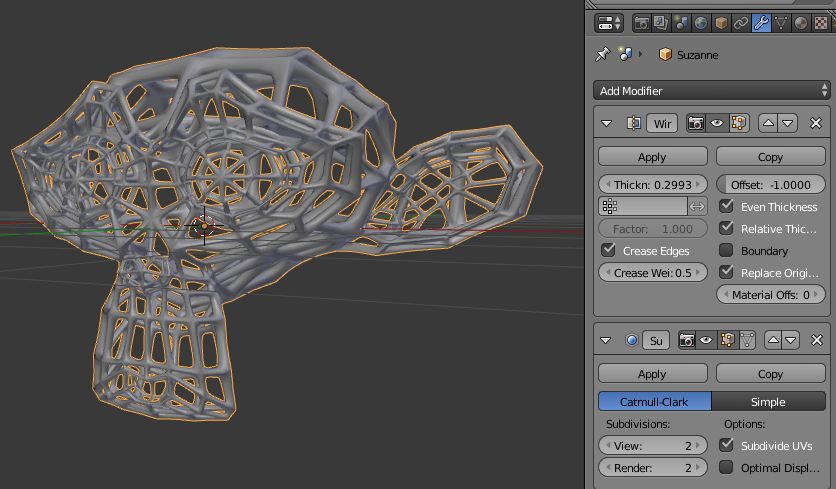This screenshot has width=836, height=489.
Task: Toggle Subsurf modifier edit mode display
Action: pyautogui.click(x=727, y=340)
